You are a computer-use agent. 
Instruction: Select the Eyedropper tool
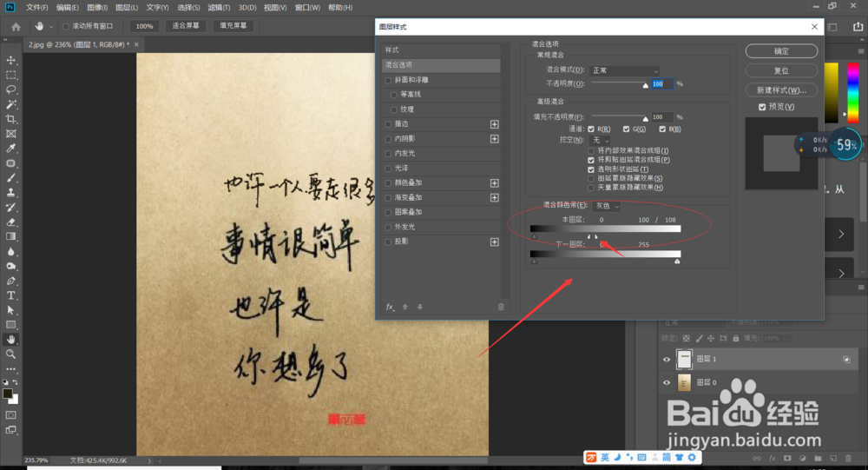point(11,149)
